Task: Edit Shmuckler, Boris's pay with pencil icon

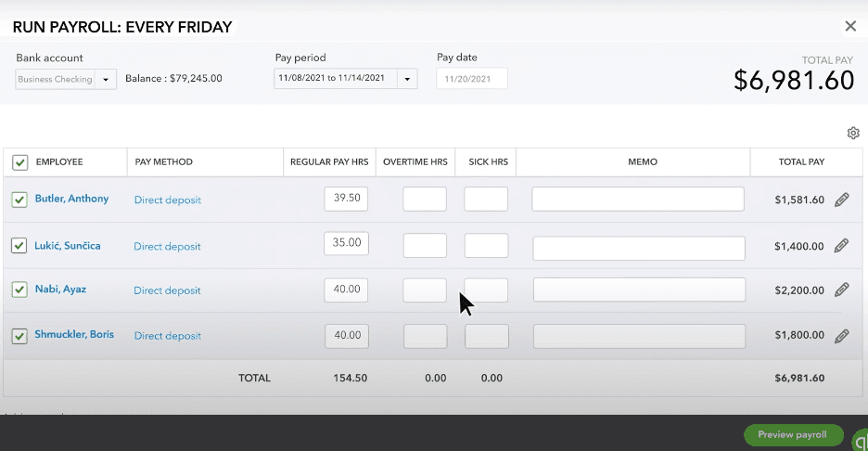Action: coord(842,335)
